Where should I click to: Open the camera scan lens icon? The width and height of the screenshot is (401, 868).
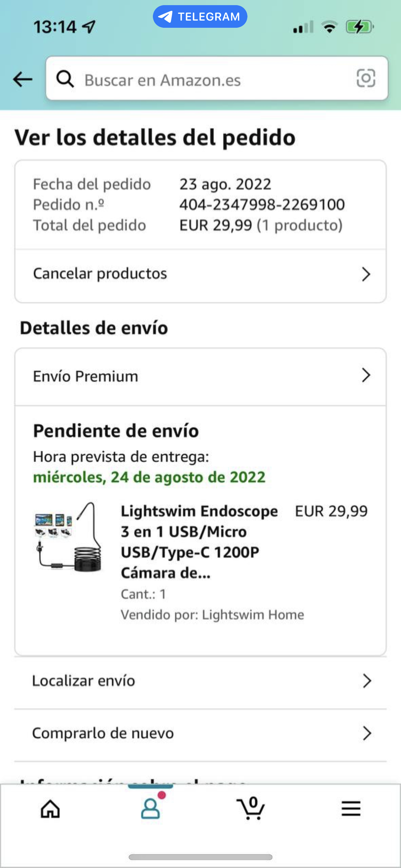click(366, 79)
